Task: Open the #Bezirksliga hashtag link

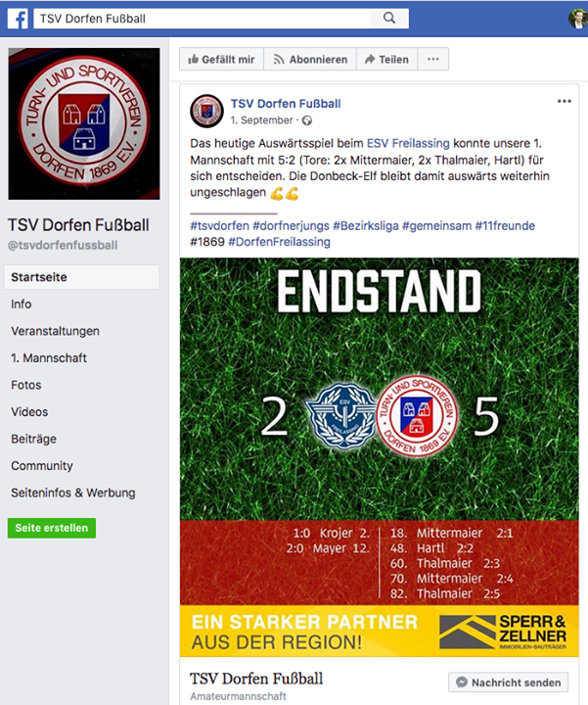Action: [x=366, y=226]
